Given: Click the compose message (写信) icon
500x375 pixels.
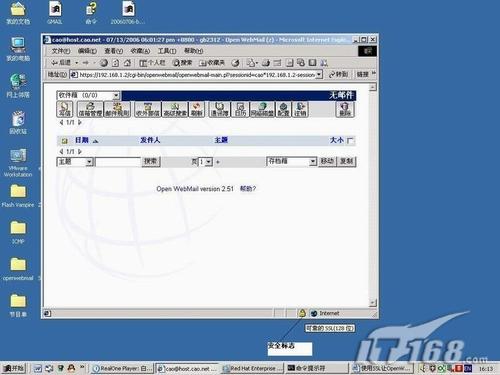Looking at the screenshot, I should click(65, 109).
